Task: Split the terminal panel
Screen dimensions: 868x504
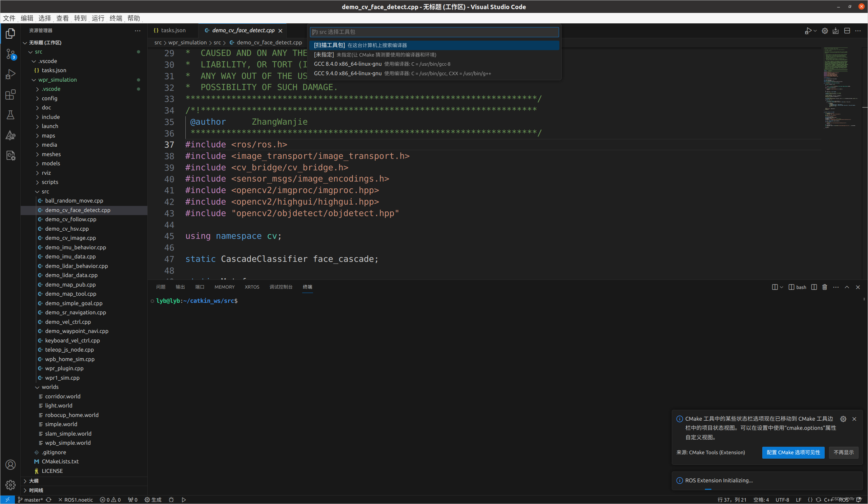Action: [x=814, y=287]
